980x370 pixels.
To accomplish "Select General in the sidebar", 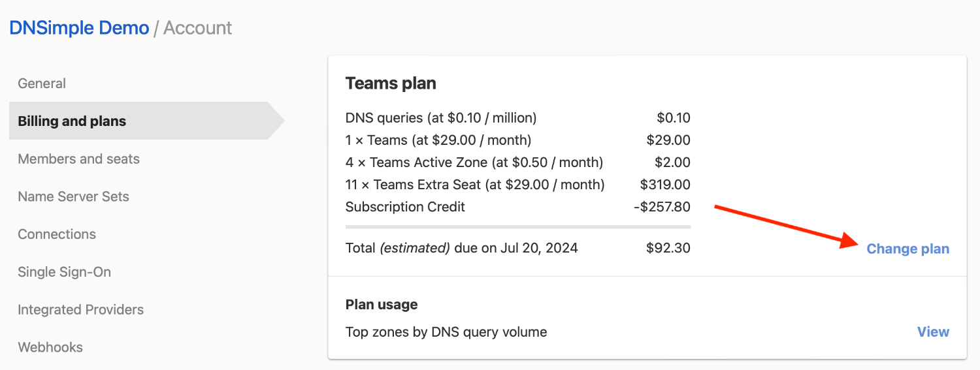I will pos(42,84).
